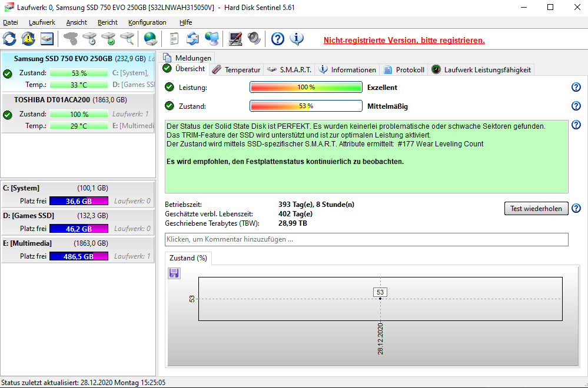Click the 486,5 GB free space bar

[79, 256]
